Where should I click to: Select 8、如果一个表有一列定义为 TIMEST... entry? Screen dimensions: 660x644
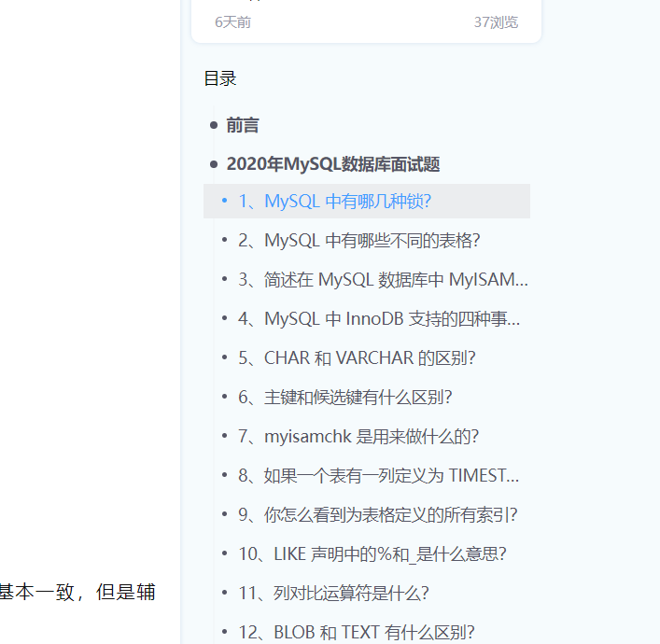(x=378, y=476)
